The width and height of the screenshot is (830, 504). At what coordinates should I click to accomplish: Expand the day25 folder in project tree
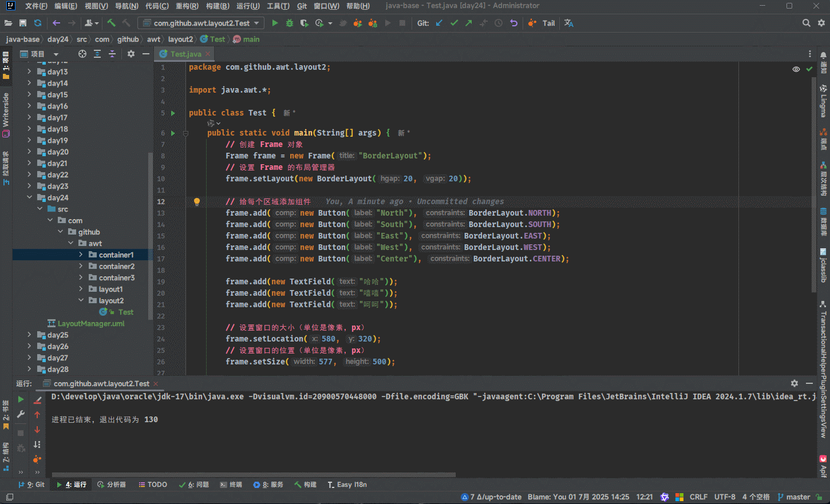(29, 335)
